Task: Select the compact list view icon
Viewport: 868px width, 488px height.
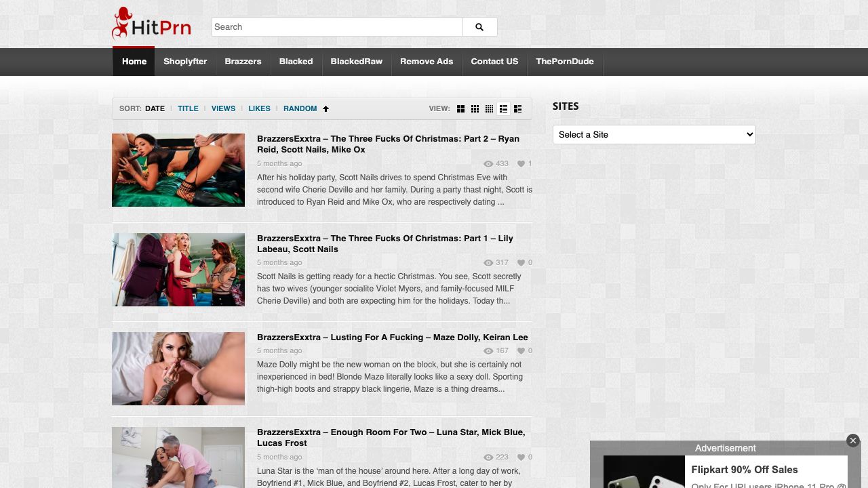Action: (503, 108)
